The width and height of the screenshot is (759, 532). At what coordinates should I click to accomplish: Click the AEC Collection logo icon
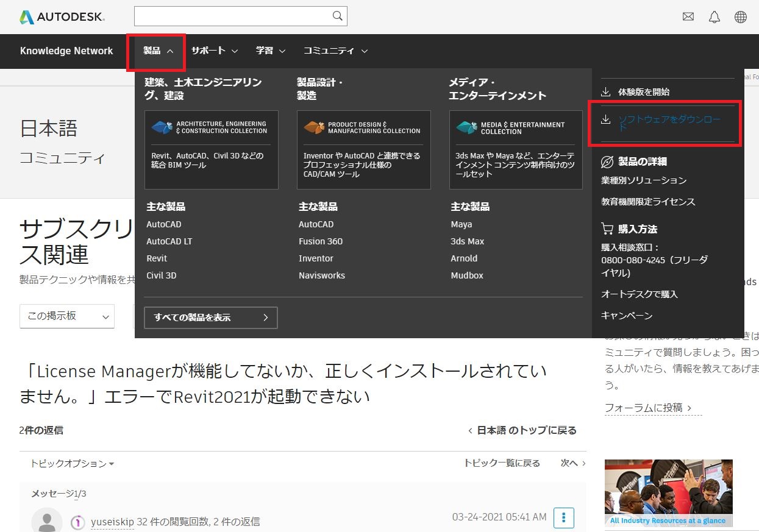click(x=162, y=127)
